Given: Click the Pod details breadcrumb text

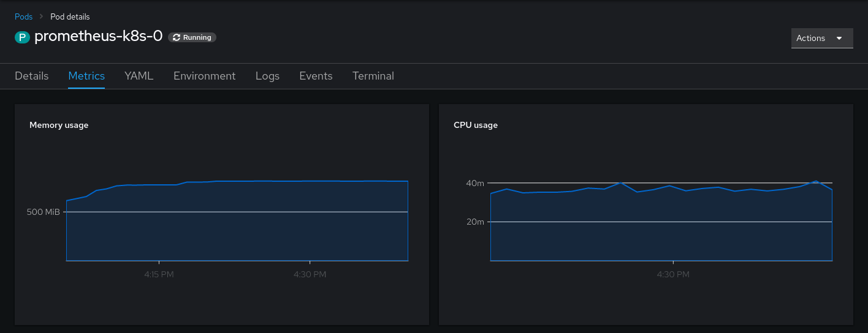Looking at the screenshot, I should click(x=70, y=17).
